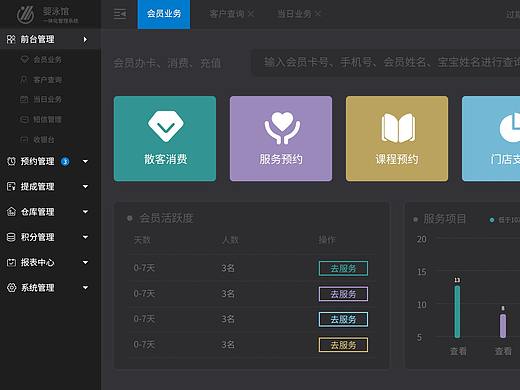Click 查看 under the purple bar

click(503, 351)
